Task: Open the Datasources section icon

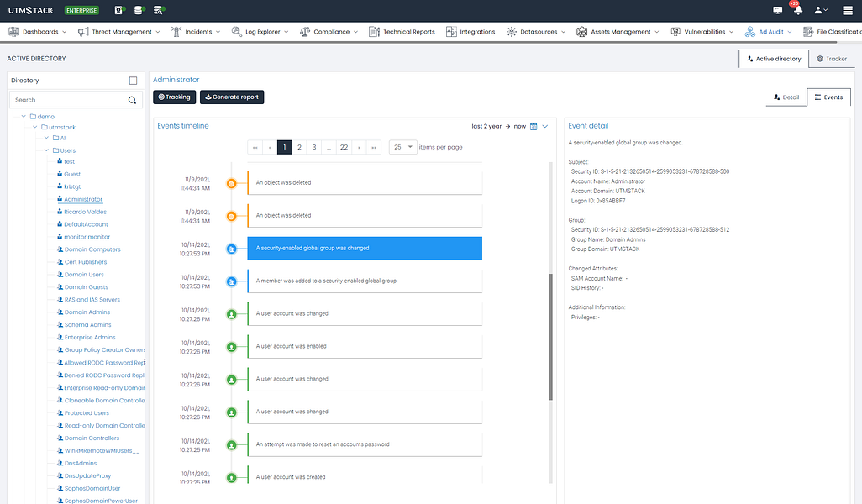Action: tap(511, 31)
